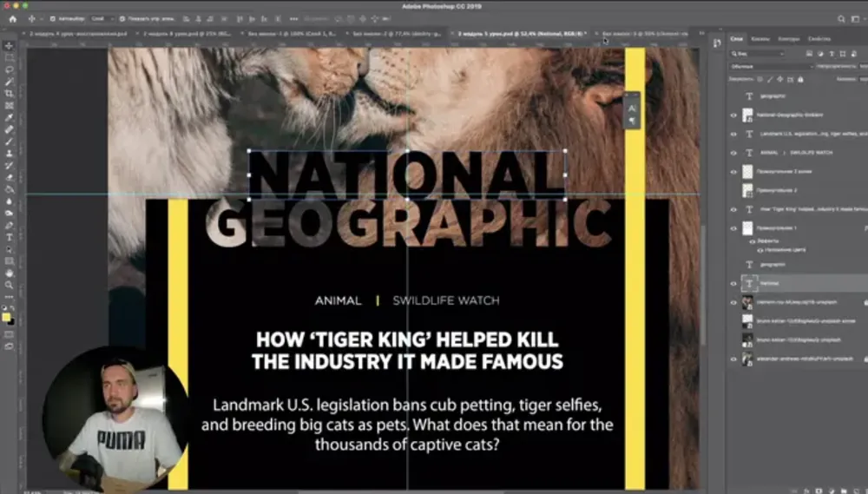Click the foreground yellow color swatch
Image resolution: width=868 pixels, height=494 pixels.
6,318
